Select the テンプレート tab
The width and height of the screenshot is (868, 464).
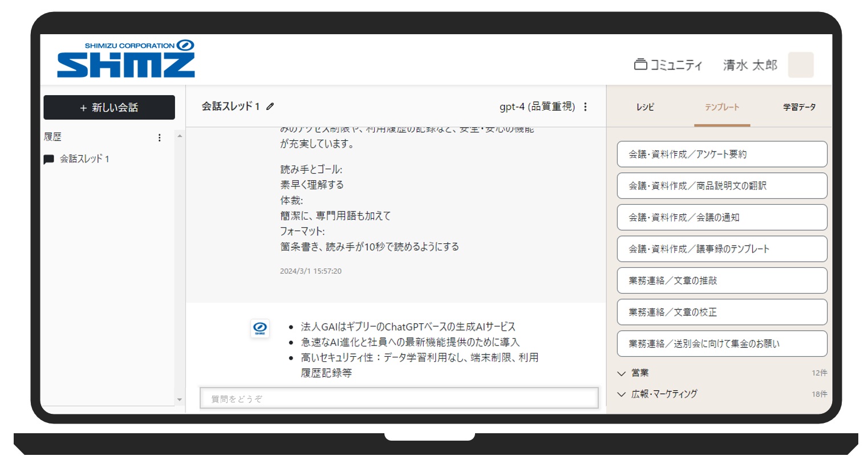coord(721,107)
